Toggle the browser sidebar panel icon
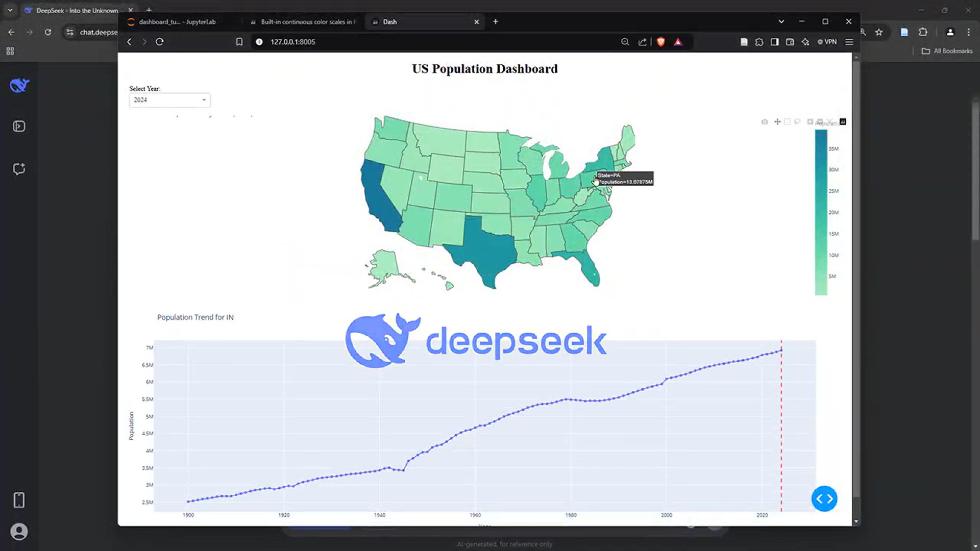 (x=774, y=42)
